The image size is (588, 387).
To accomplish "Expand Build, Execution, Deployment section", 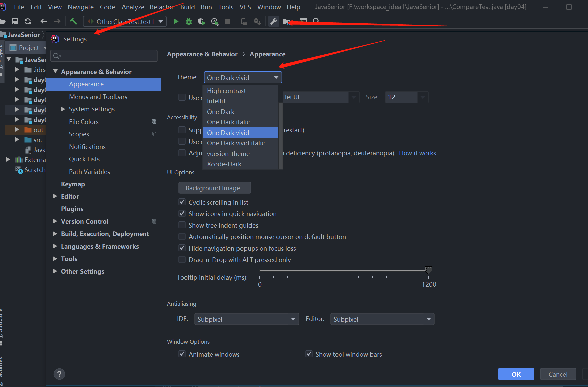I will tap(55, 234).
